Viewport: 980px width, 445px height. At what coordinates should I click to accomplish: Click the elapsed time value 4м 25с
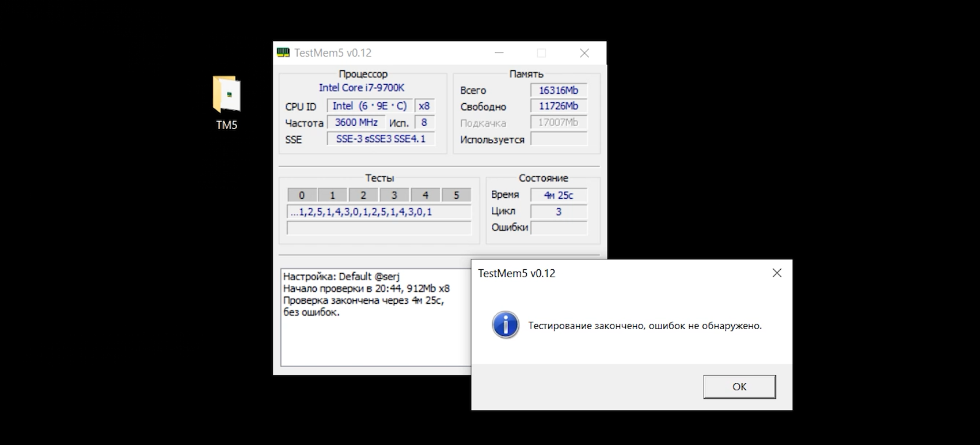coord(559,195)
